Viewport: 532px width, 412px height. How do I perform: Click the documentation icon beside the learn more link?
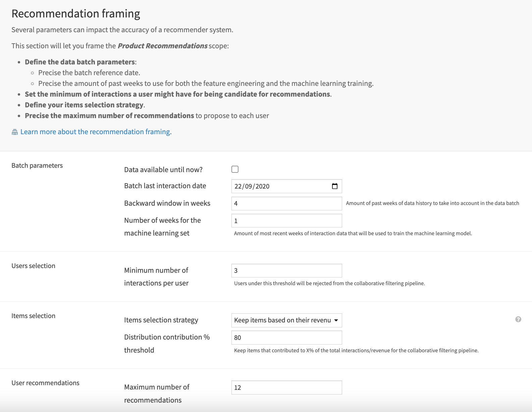coord(14,132)
